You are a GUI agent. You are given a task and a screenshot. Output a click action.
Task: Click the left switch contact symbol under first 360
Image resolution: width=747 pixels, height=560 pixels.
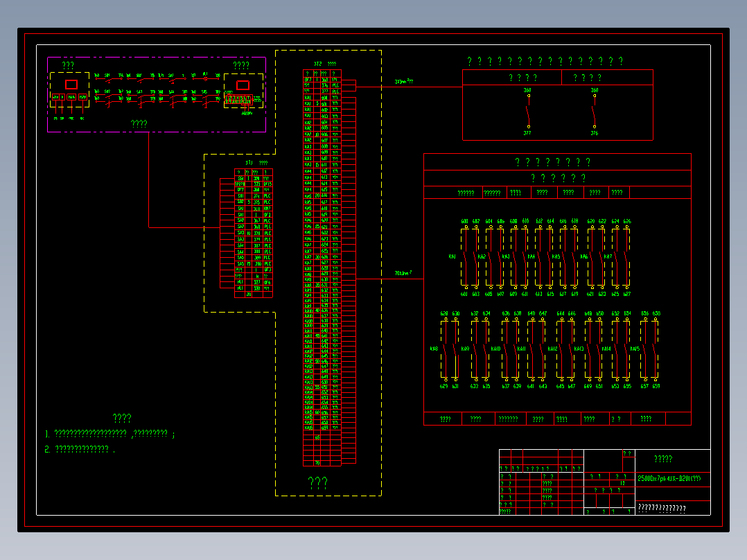pos(528,112)
